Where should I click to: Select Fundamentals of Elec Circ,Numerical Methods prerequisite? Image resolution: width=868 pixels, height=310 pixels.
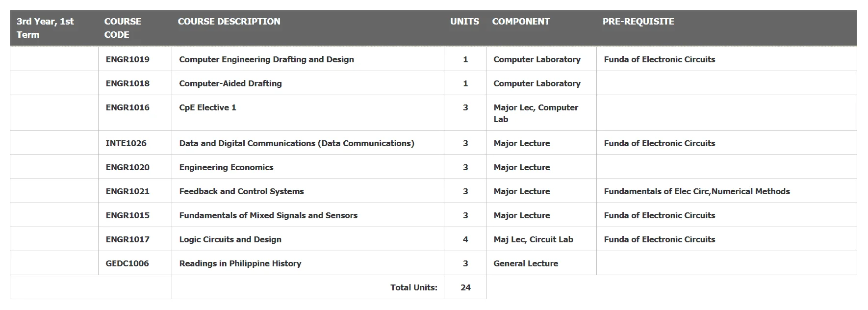[697, 191]
